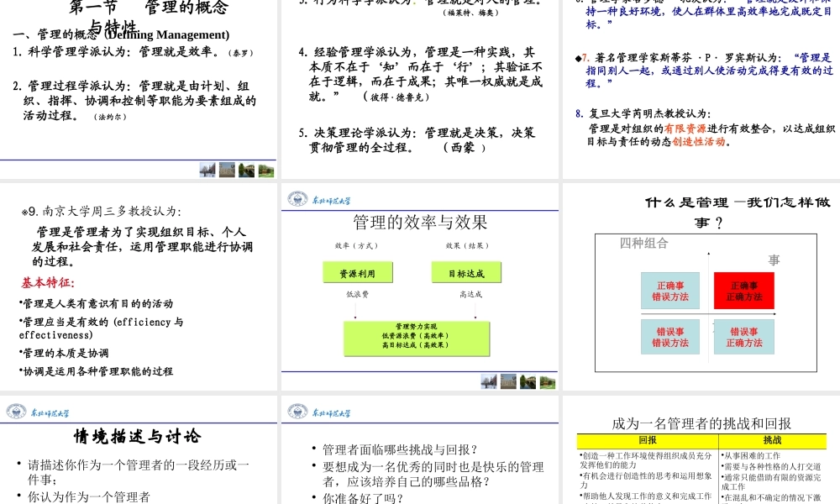
Task: Click item 2 管理过程学派认为
Action: [x=134, y=101]
